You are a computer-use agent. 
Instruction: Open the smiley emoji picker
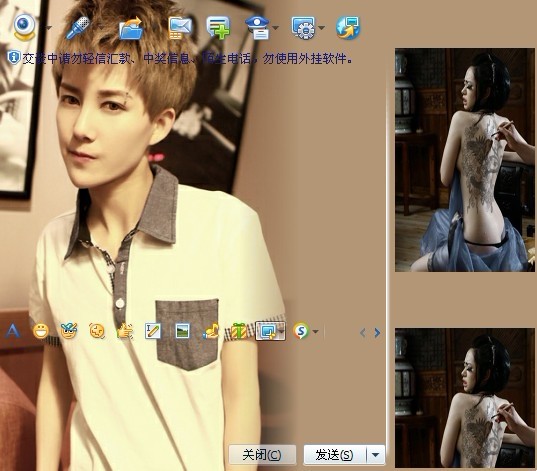pyautogui.click(x=41, y=331)
